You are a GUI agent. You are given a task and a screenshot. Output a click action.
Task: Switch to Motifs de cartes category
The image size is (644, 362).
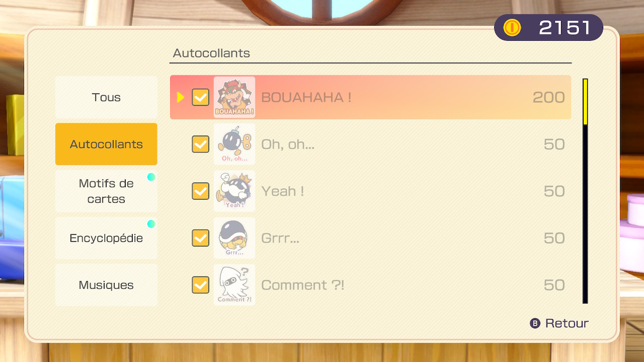click(x=106, y=191)
